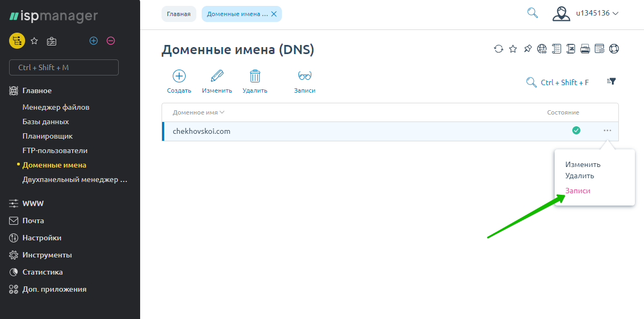Viewport: 644px width, 319px height.
Task: Open table quick search Ctrl + Shift + F
Action: coord(558,82)
